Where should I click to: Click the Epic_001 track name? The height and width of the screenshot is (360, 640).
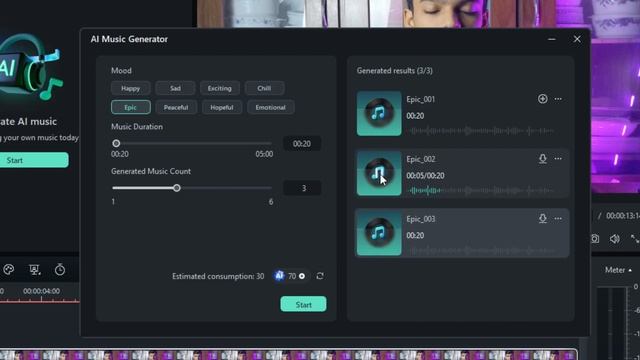pyautogui.click(x=420, y=99)
